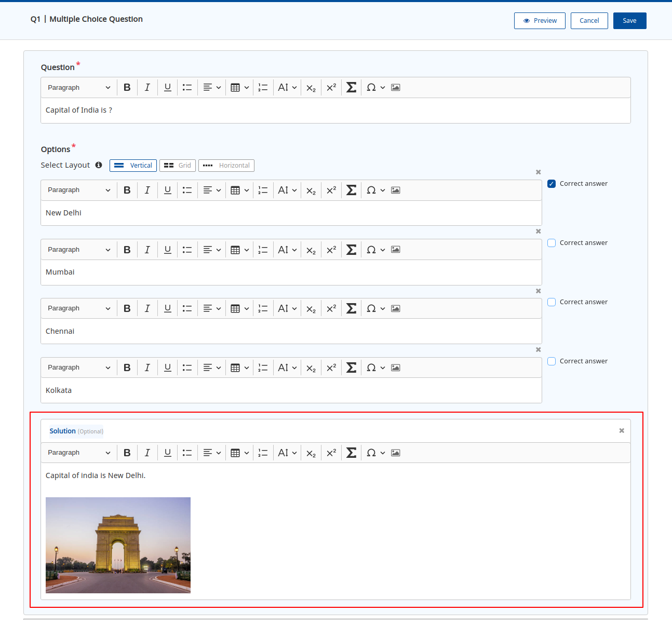Screen dimensions: 672x626
Task: Open Paragraph style dropdown in the Question editor
Action: 79,88
